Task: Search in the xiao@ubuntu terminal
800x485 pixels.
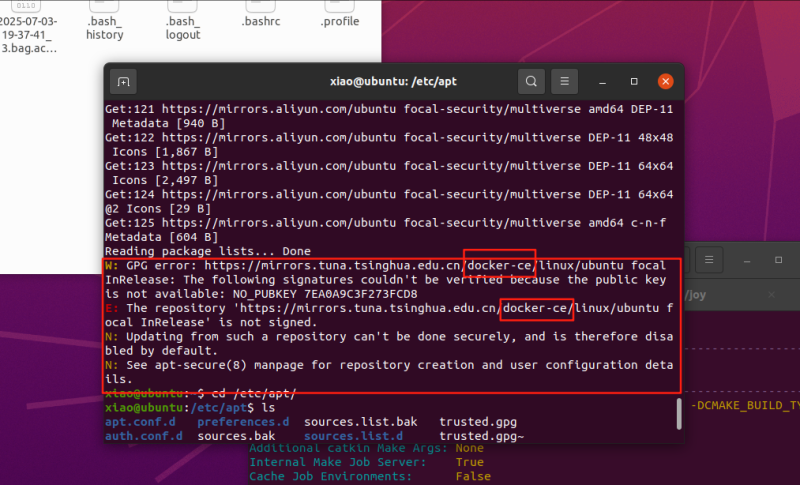Action: (x=531, y=82)
